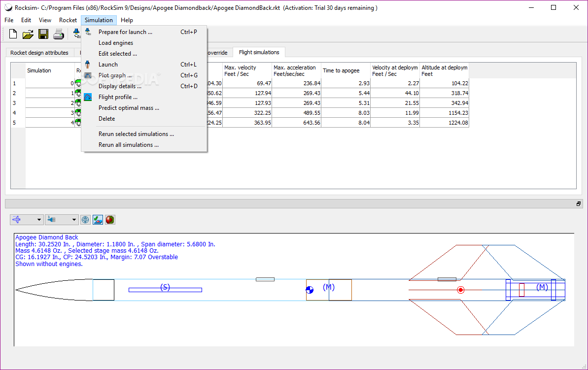Create a new rocket design file
Image resolution: width=588 pixels, height=370 pixels.
[x=13, y=34]
